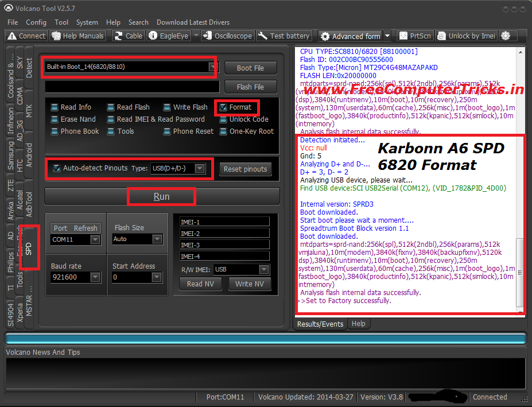
Task: Check Read IMEI & Read Password
Action: (x=111, y=119)
